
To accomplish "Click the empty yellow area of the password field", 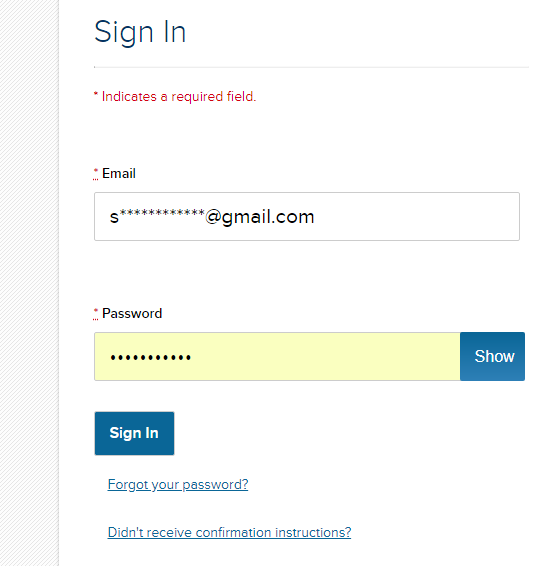I will 325,356.
